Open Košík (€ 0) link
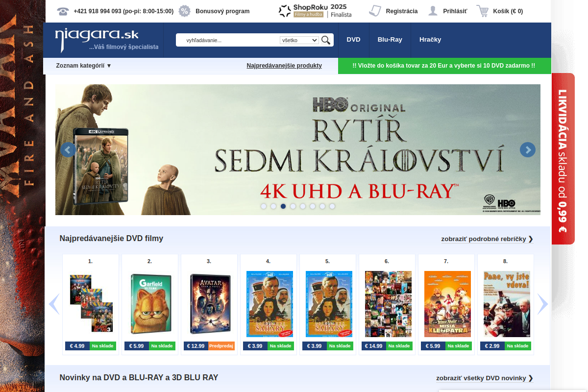 (x=508, y=11)
